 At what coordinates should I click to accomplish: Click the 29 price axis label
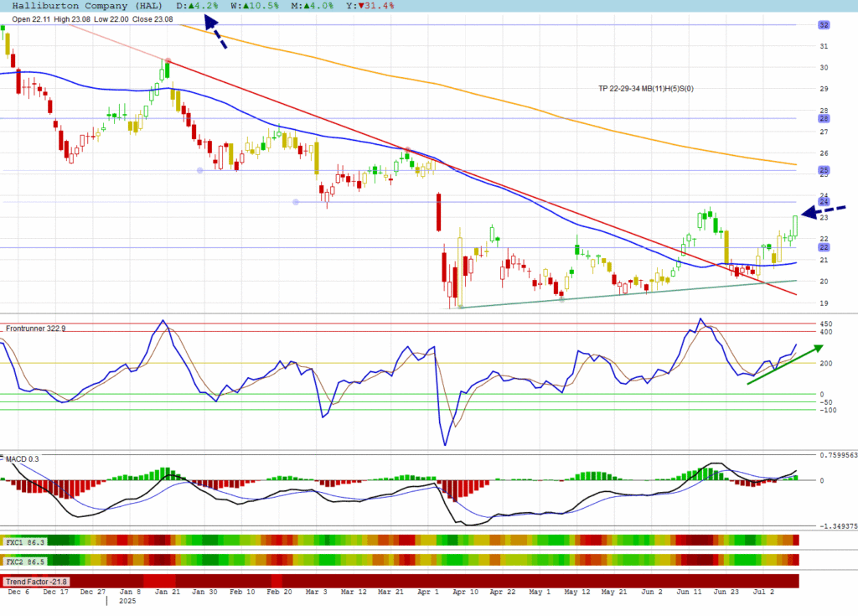[824, 89]
